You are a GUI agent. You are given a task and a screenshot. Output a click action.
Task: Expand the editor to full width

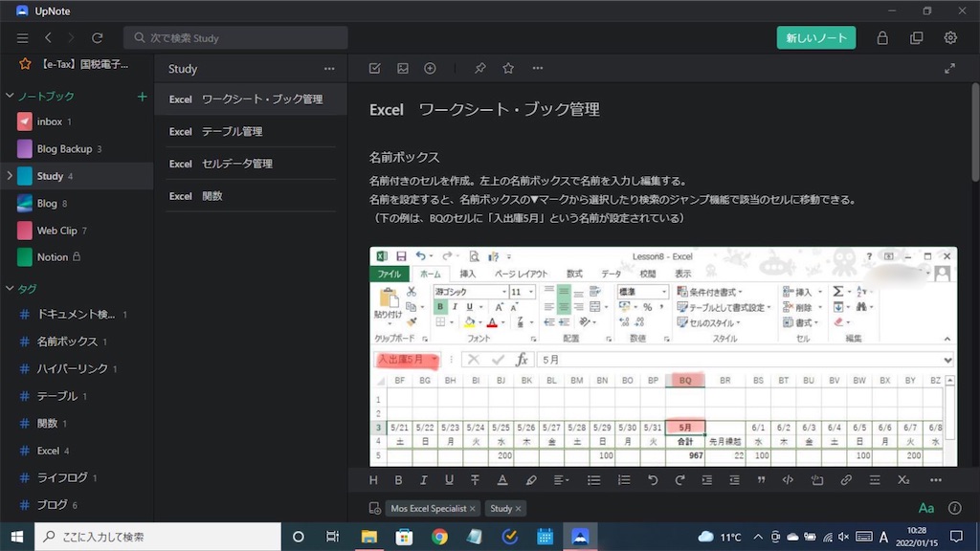coord(949,69)
